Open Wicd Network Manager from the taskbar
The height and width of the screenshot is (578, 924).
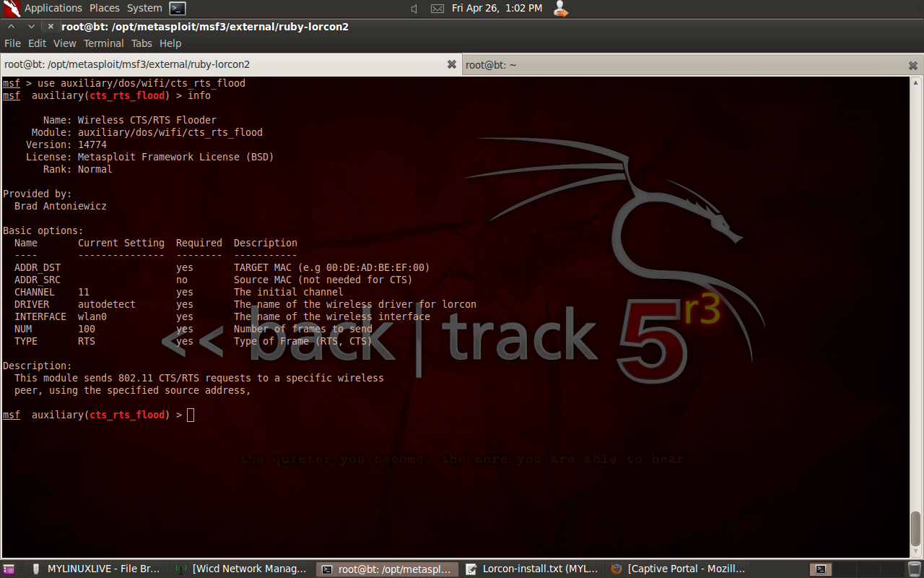(x=242, y=569)
